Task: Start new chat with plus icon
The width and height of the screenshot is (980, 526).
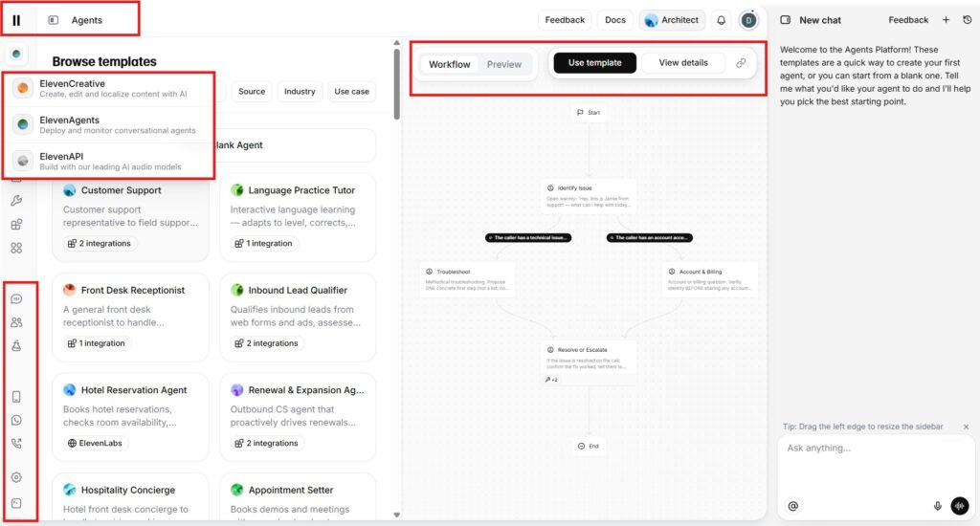Action: tap(946, 20)
